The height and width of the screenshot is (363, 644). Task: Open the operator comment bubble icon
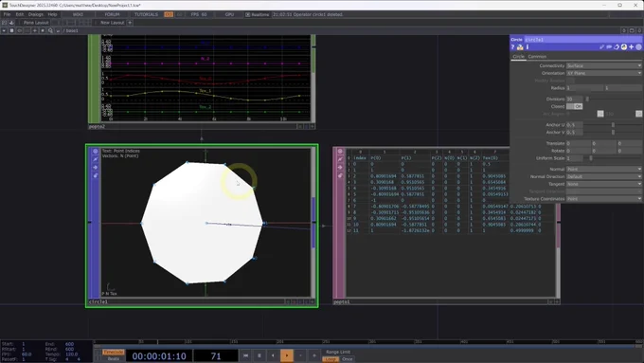[609, 47]
